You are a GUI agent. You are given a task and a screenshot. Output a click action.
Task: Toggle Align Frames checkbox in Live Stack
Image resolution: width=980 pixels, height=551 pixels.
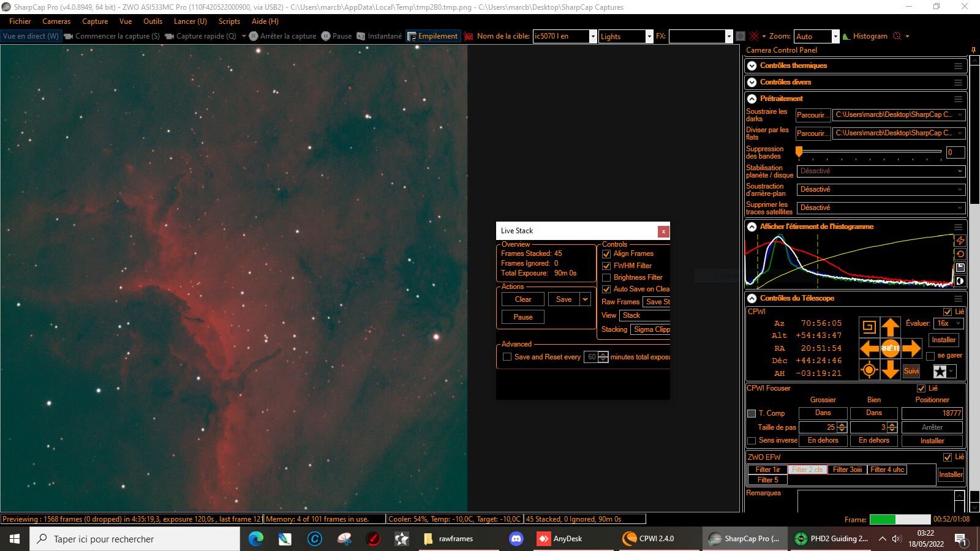click(x=606, y=253)
